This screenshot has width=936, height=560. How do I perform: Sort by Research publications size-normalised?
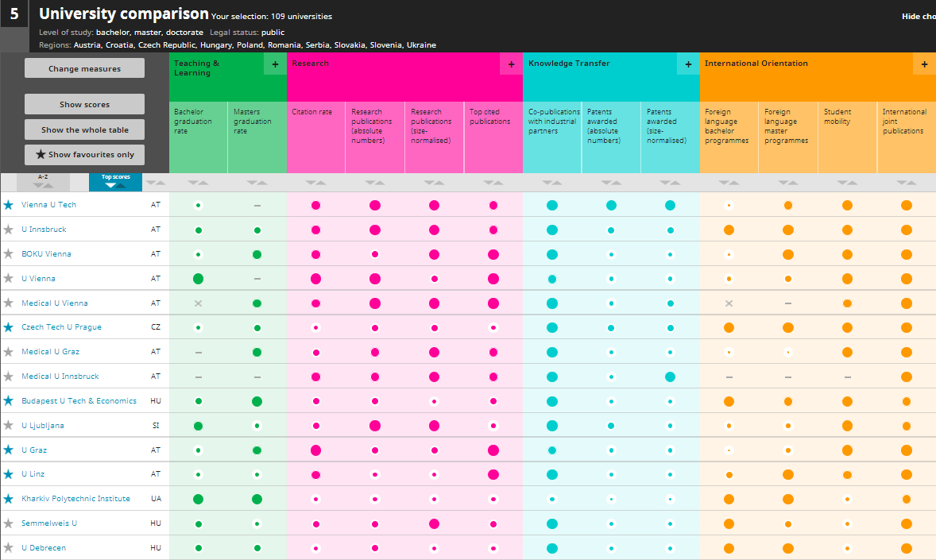pyautogui.click(x=434, y=183)
